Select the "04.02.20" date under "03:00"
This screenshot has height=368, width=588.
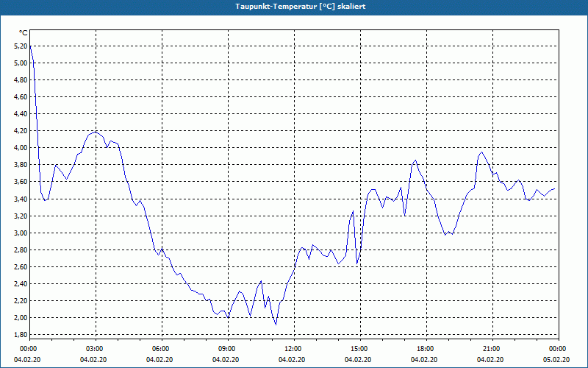[x=94, y=360]
